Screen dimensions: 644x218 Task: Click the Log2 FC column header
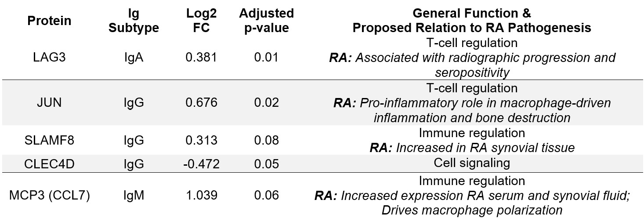point(201,21)
